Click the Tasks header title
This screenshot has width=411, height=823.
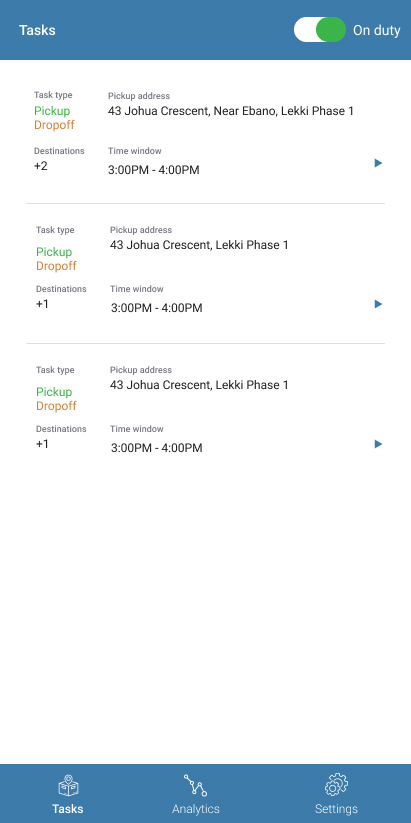(x=37, y=30)
